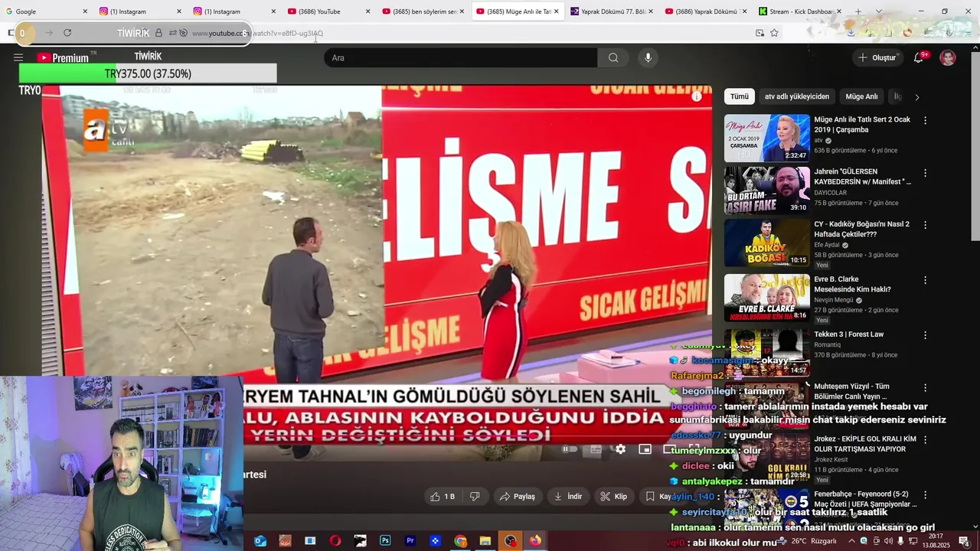Go to the YouTube Premium home logo
This screenshot has width=980, height=551.
click(63, 57)
